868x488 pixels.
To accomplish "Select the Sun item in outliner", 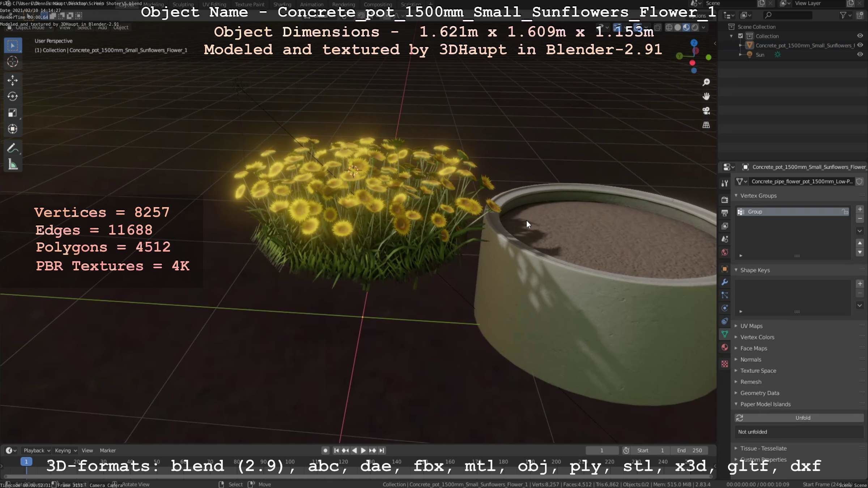I will click(x=760, y=55).
